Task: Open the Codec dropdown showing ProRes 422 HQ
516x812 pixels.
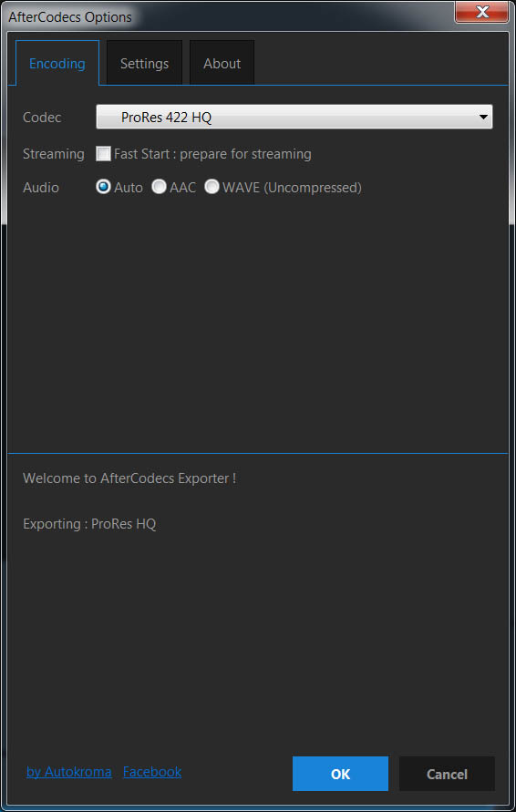Action: click(x=294, y=117)
